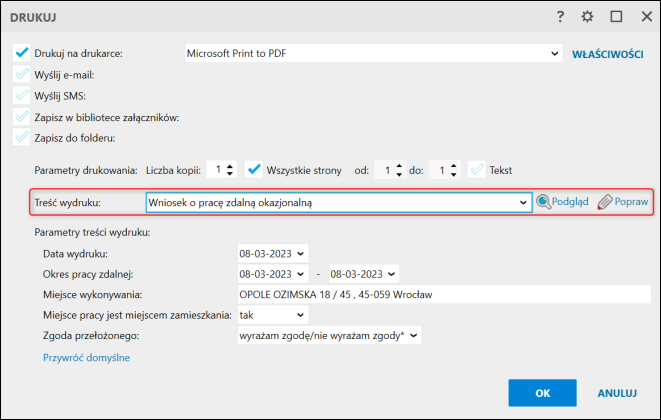Click the Liczba kopii stepper arrows
The image size is (661, 420).
230,171
